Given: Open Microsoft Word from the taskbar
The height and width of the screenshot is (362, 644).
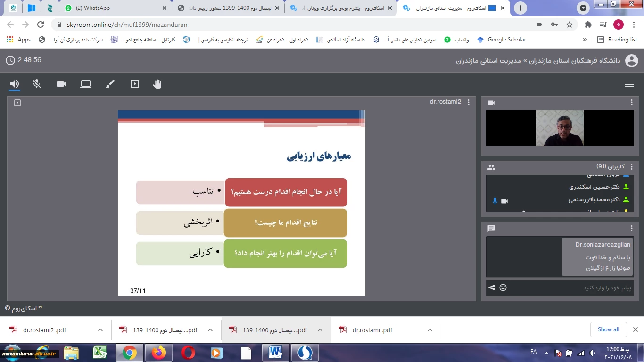Looking at the screenshot, I should click(x=275, y=352).
